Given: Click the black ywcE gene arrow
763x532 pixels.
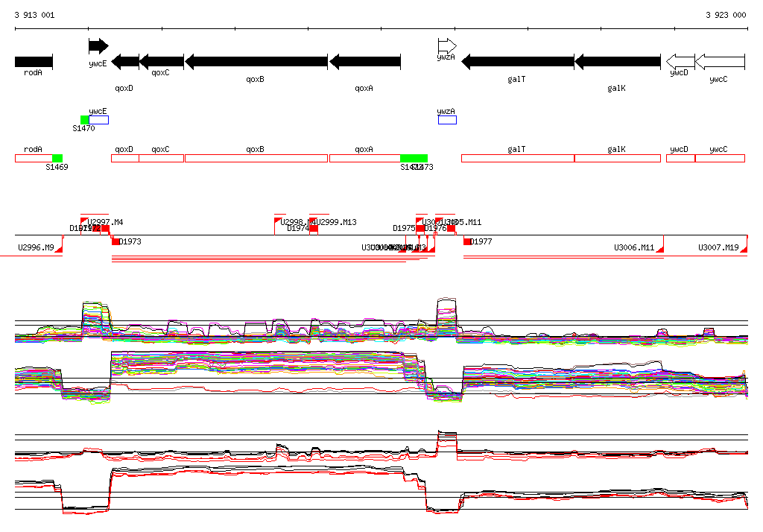Looking at the screenshot, I should pos(99,45).
